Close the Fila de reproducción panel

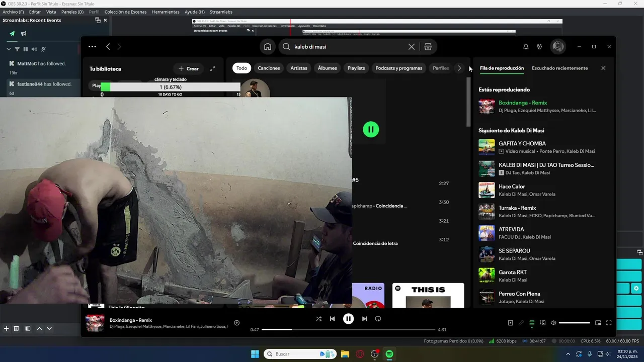coord(603,68)
